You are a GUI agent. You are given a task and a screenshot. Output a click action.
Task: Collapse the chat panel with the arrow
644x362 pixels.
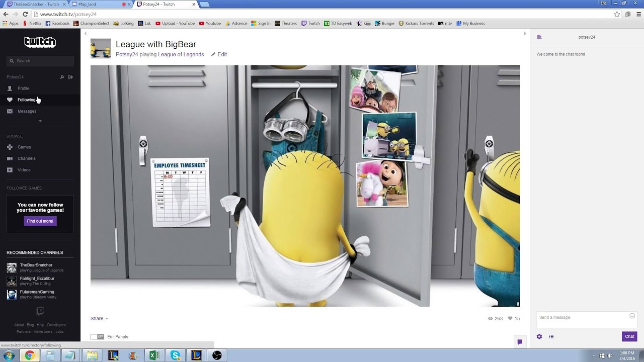tap(525, 34)
